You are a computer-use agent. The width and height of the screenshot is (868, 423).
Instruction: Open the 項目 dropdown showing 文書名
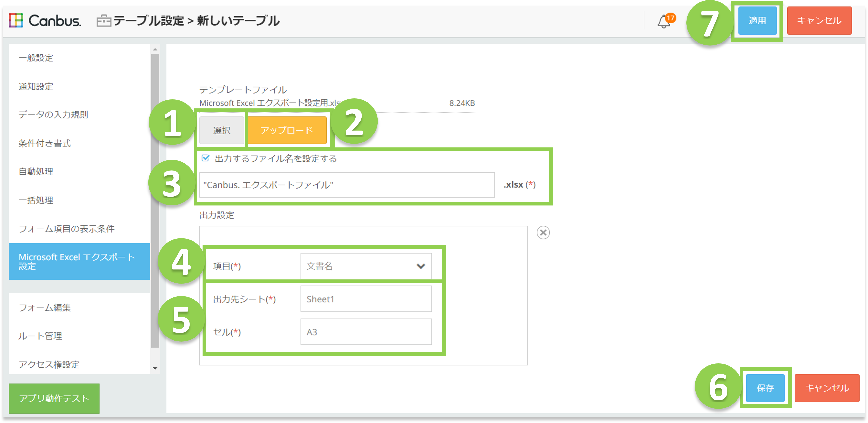click(x=366, y=266)
